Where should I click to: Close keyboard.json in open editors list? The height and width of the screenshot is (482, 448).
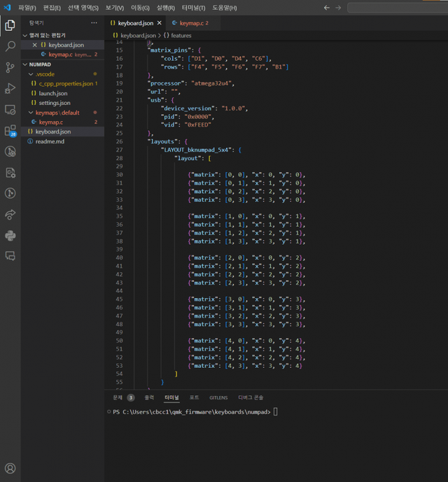(x=35, y=45)
